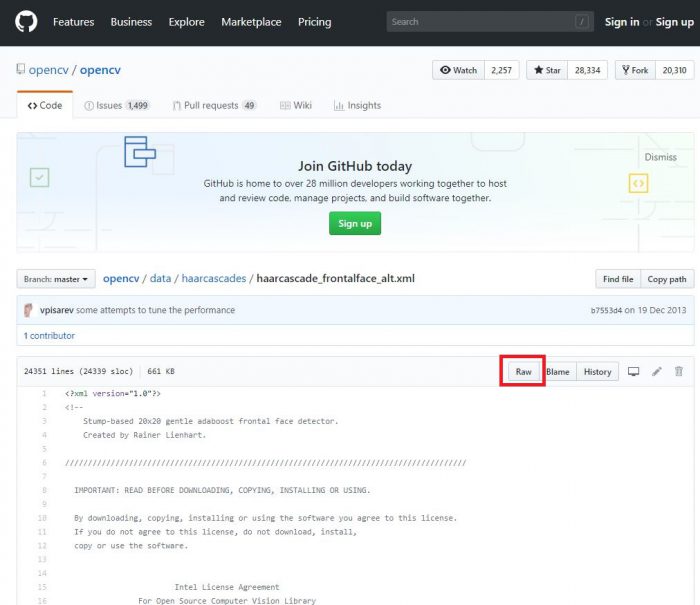Viewport: 700px width, 605px height.
Task: Click the History button
Action: click(597, 371)
